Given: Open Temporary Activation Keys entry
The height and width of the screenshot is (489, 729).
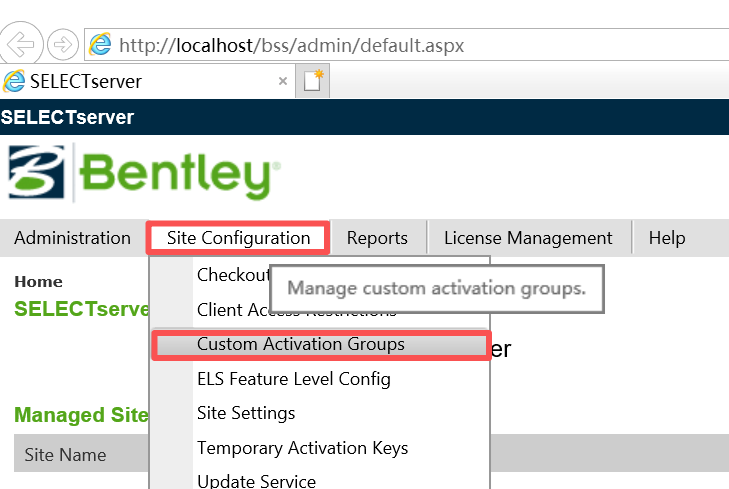Looking at the screenshot, I should coord(302,448).
